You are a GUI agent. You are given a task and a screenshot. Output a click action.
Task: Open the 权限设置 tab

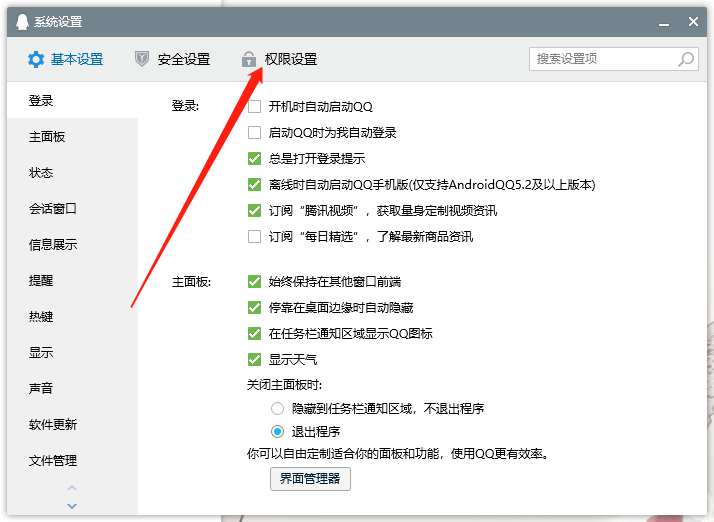click(x=280, y=59)
